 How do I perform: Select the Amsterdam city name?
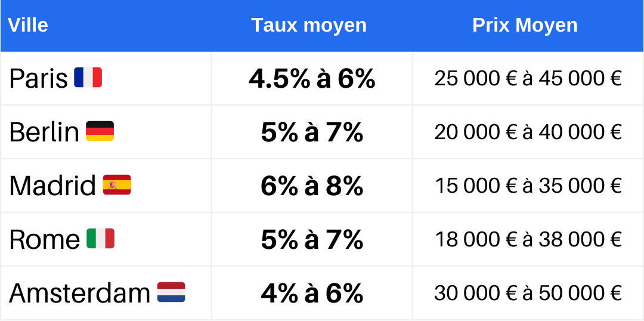point(80,293)
